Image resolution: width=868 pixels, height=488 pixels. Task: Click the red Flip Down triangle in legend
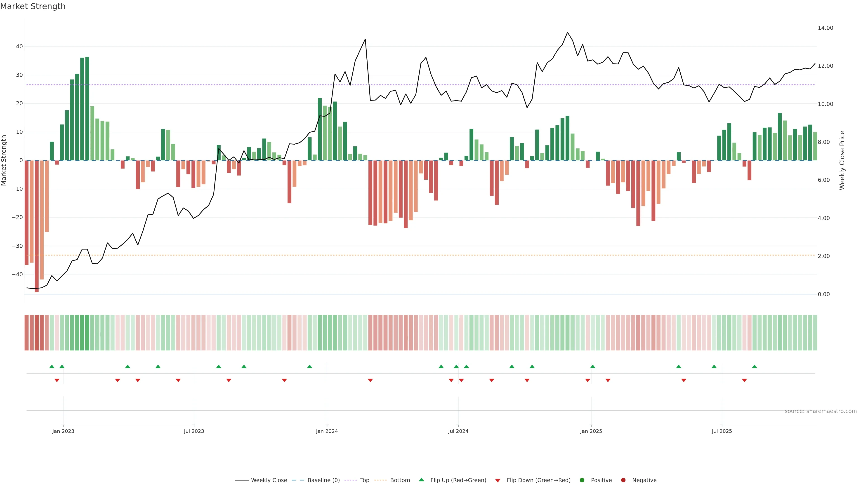pyautogui.click(x=498, y=481)
